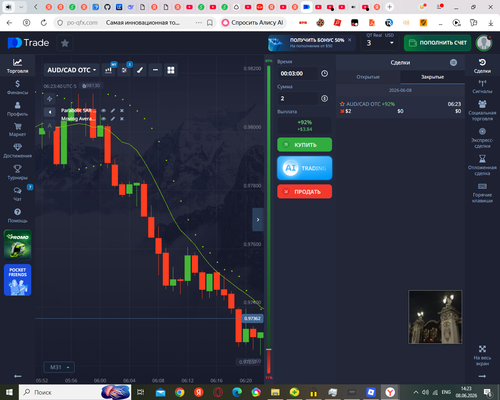Open the Финансы dollar-sign section
The image size is (500, 400).
tap(17, 87)
